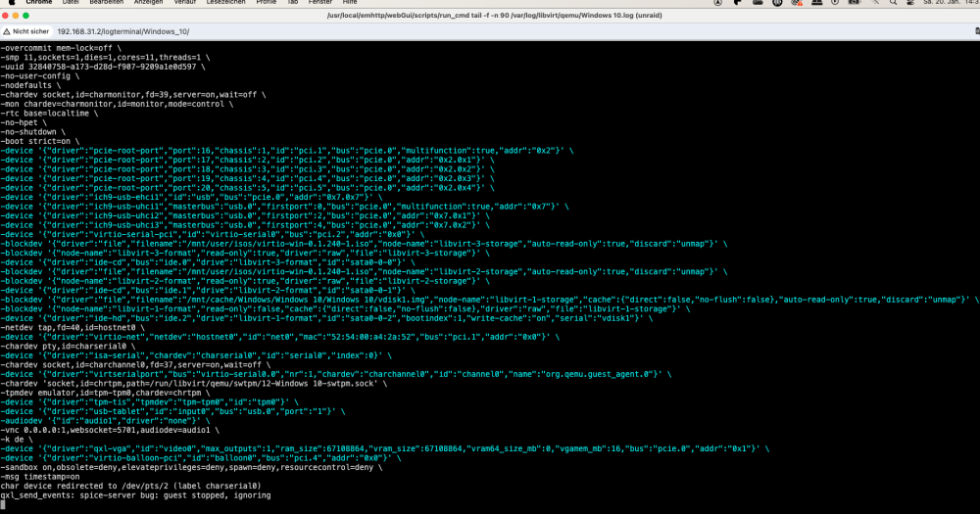980x514 pixels.
Task: Click the '-chardev socket,id=charmonitor' line
Action: click(x=133, y=95)
